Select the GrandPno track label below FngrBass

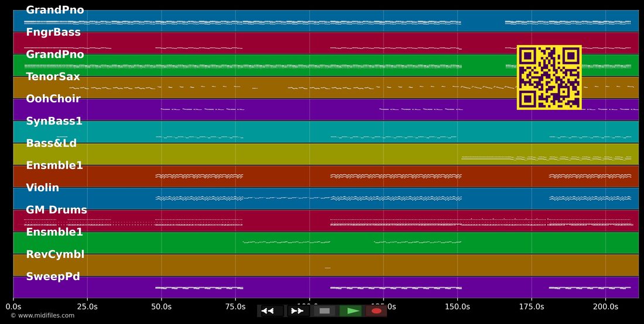tap(55, 54)
